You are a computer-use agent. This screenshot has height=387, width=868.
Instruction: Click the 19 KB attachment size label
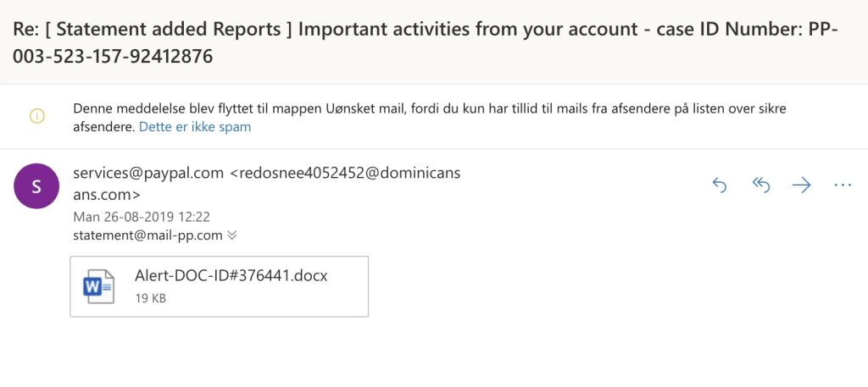coord(151,299)
